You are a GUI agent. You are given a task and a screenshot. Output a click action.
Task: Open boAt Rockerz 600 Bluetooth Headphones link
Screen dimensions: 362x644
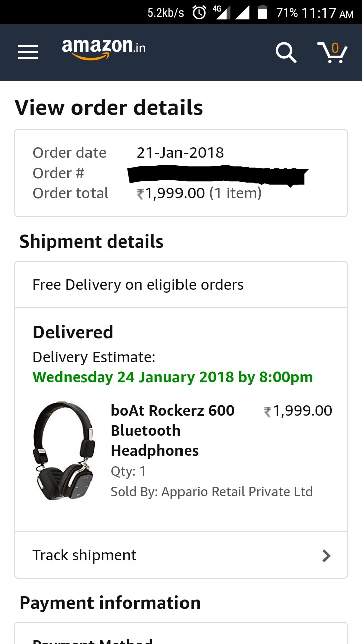click(x=172, y=430)
